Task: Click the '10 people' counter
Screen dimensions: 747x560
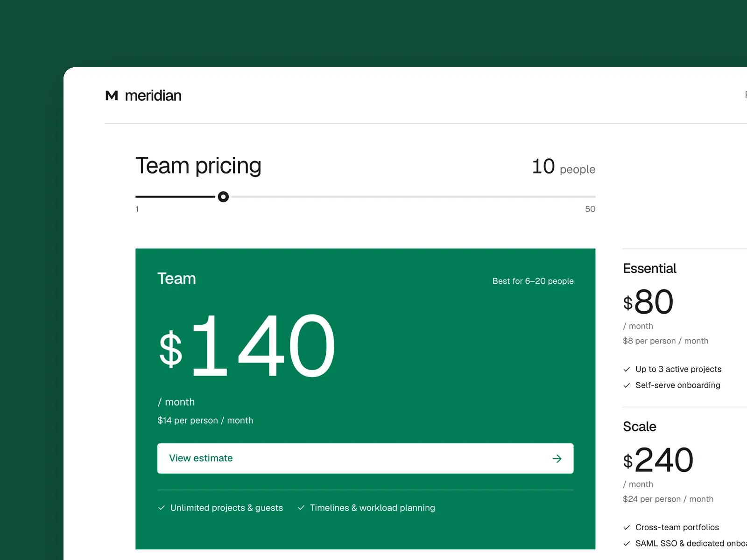Action: pyautogui.click(x=564, y=167)
